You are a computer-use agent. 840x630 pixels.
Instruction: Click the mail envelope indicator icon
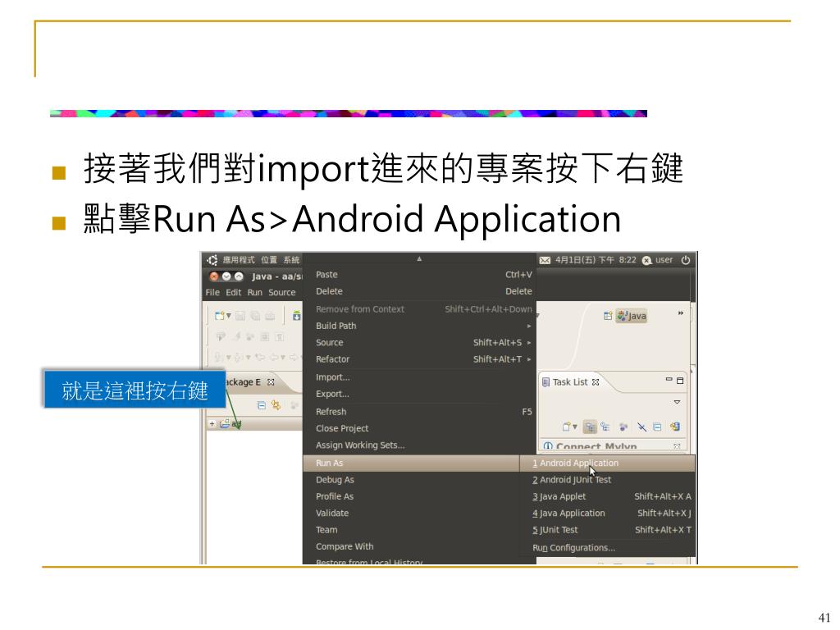pos(545,260)
